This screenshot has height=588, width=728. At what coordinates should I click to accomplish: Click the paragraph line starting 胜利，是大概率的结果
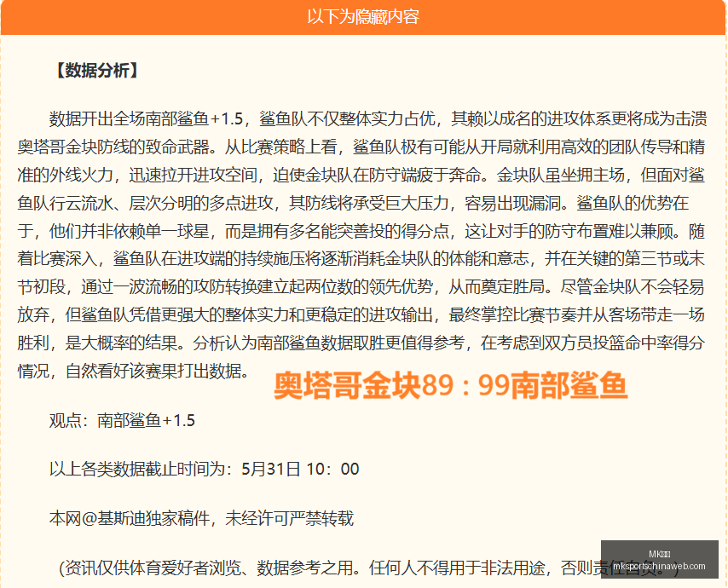pos(361,343)
